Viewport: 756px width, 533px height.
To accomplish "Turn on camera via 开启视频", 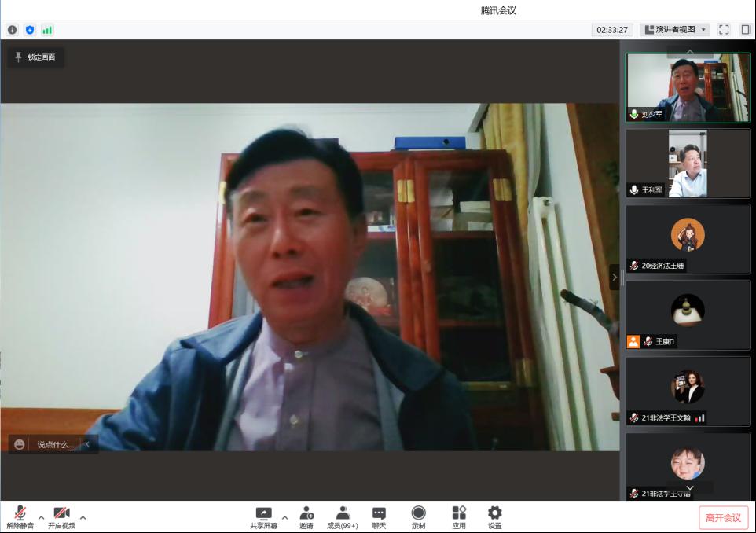I will click(61, 516).
